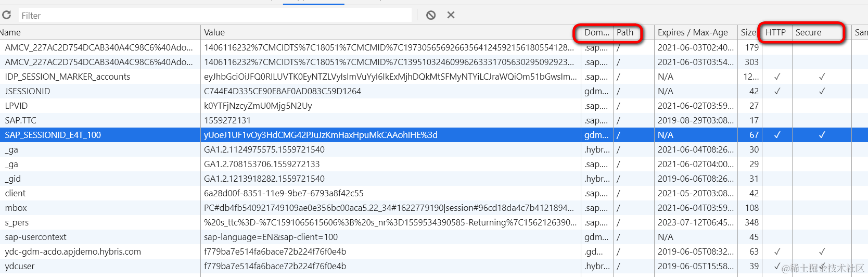Click value sap-language=EN&sap-client=100
This screenshot has height=277, width=868.
pos(271,237)
